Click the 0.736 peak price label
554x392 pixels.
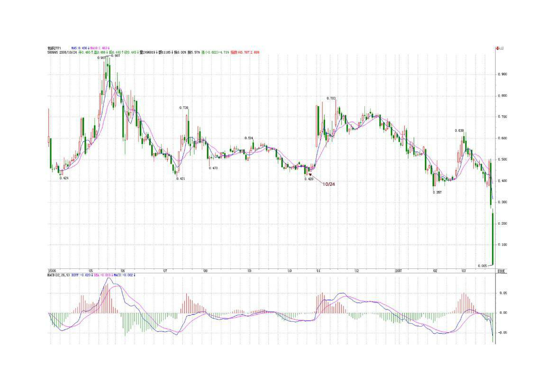pos(184,108)
